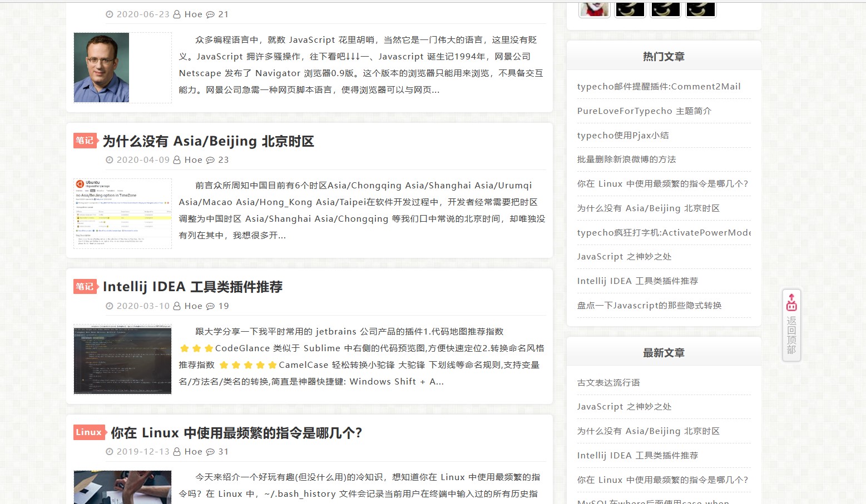Click the author icon next to Hoe under Asia/Beijing post

[177, 159]
